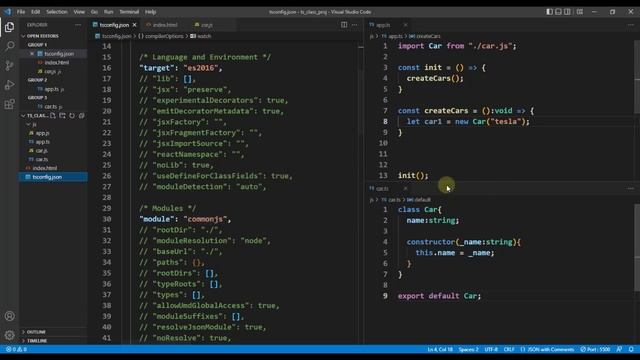Open Explorer panel more actions ellipsis
Screen dimensions: 640x360
pos(78,25)
